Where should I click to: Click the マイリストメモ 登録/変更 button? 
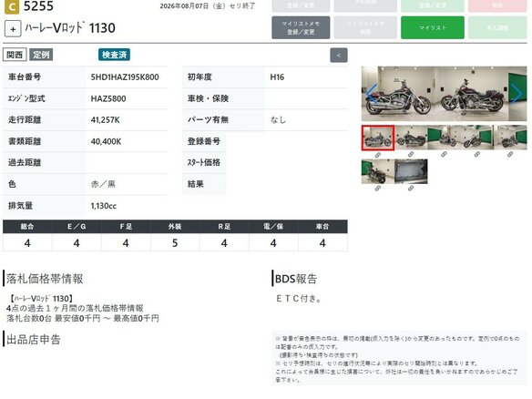(x=301, y=27)
